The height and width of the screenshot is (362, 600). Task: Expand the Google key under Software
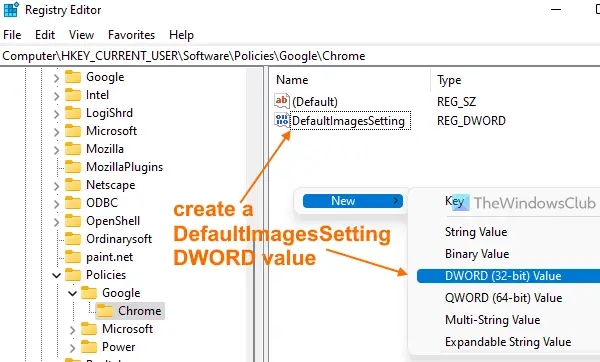(56, 78)
